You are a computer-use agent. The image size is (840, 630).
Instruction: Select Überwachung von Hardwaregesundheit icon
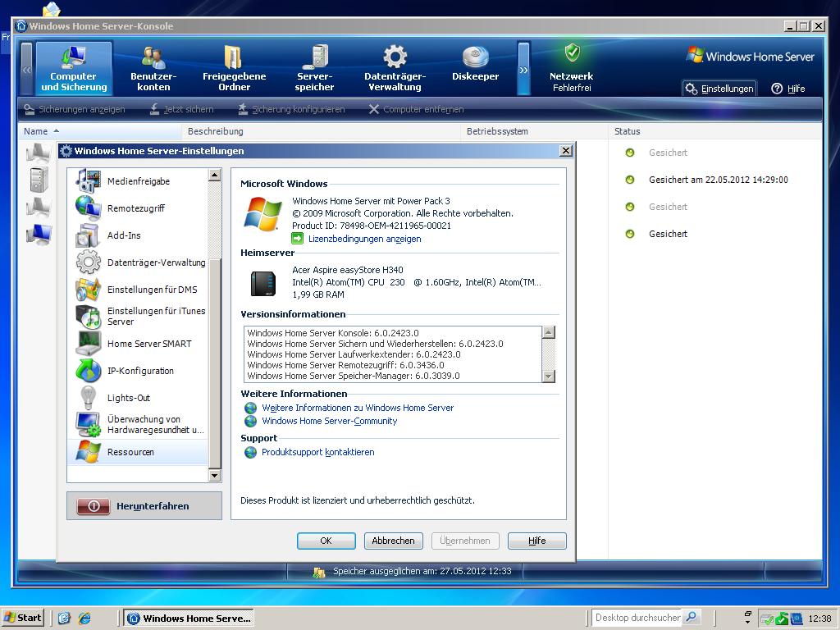(88, 425)
